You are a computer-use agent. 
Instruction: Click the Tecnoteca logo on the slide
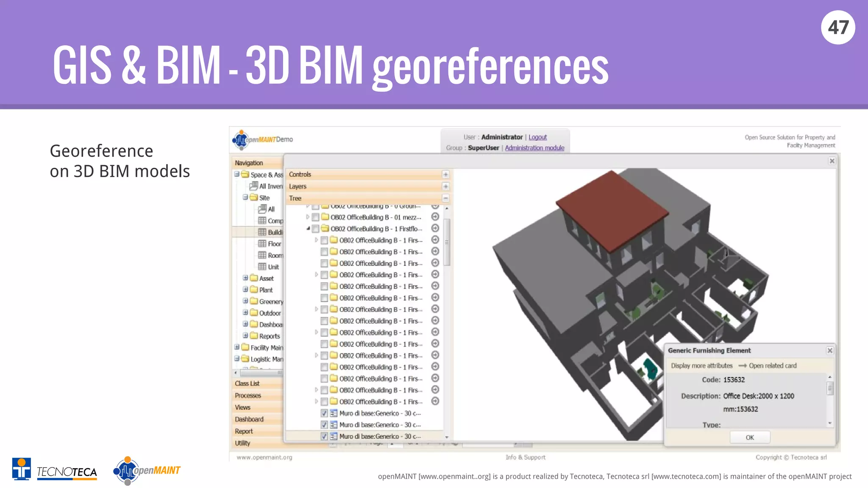55,469
